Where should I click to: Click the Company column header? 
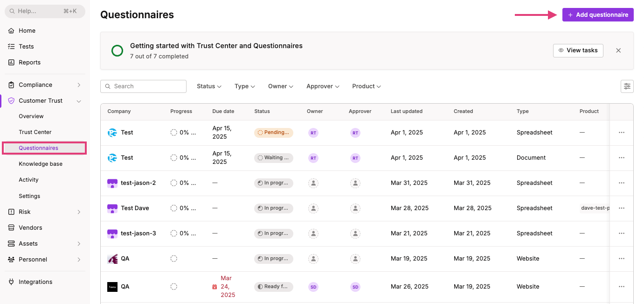119,112
